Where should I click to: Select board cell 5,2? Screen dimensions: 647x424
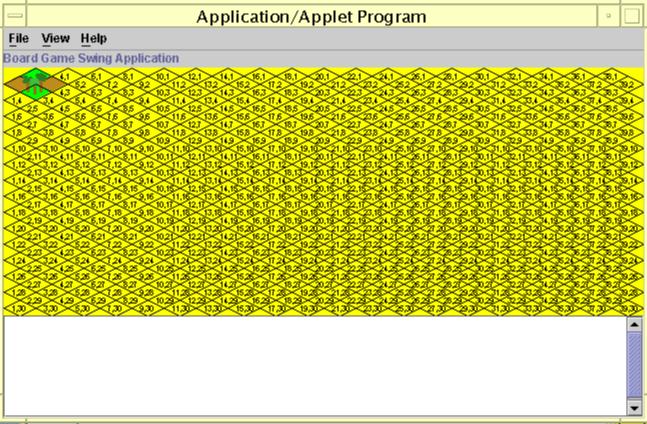[83, 84]
